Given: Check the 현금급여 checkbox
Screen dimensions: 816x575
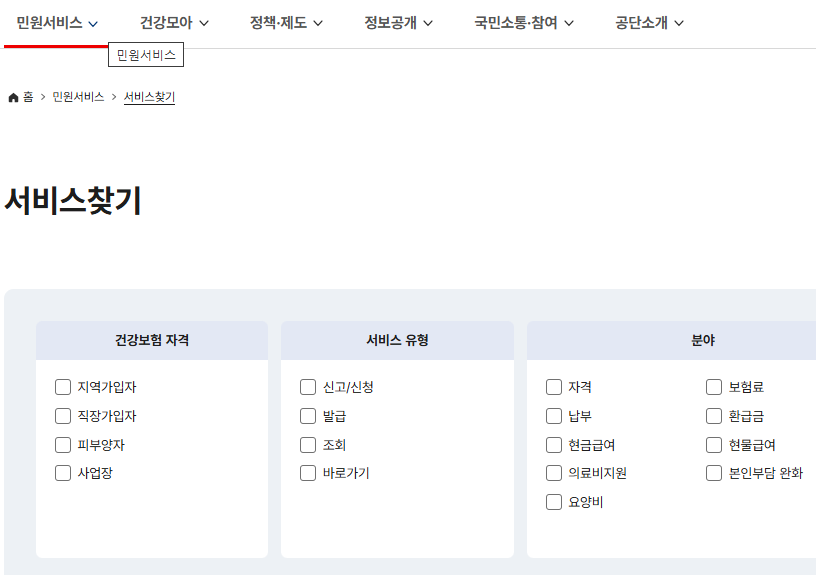Looking at the screenshot, I should (554, 445).
